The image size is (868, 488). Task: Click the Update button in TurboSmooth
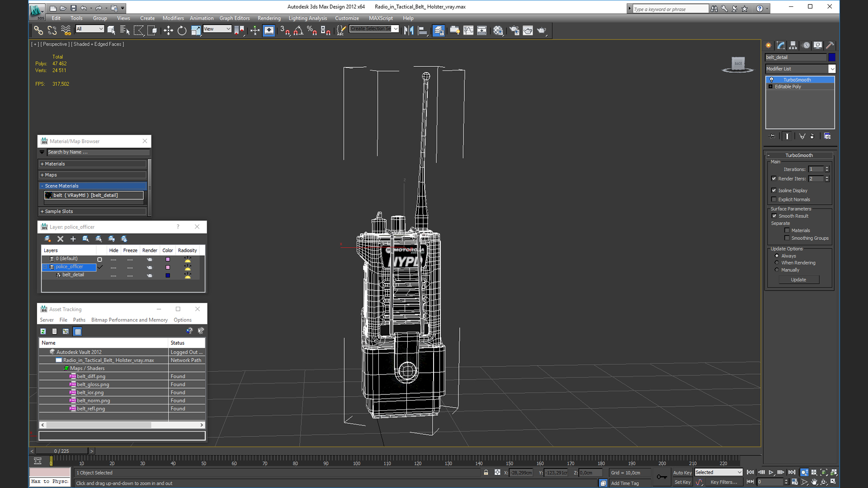point(798,280)
